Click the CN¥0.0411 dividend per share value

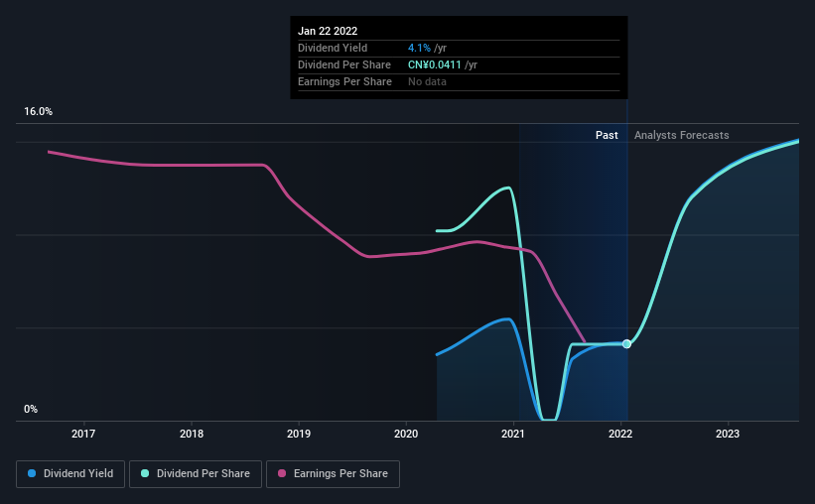tap(435, 64)
